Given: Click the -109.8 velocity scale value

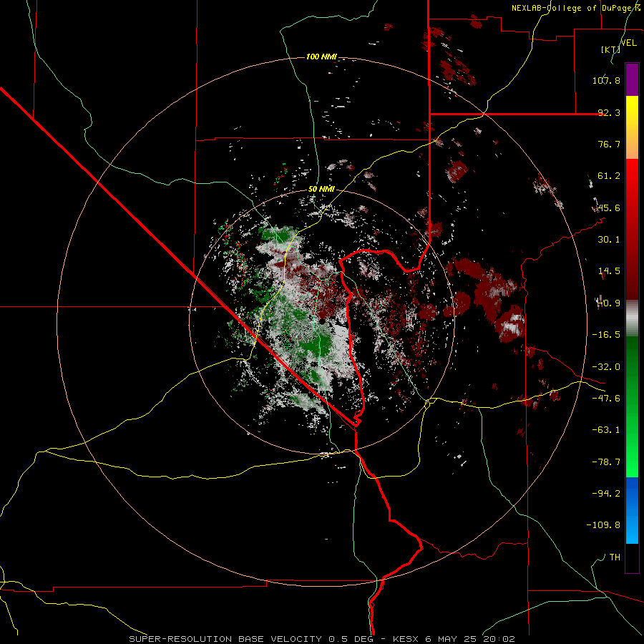Looking at the screenshot, I should click(603, 525).
